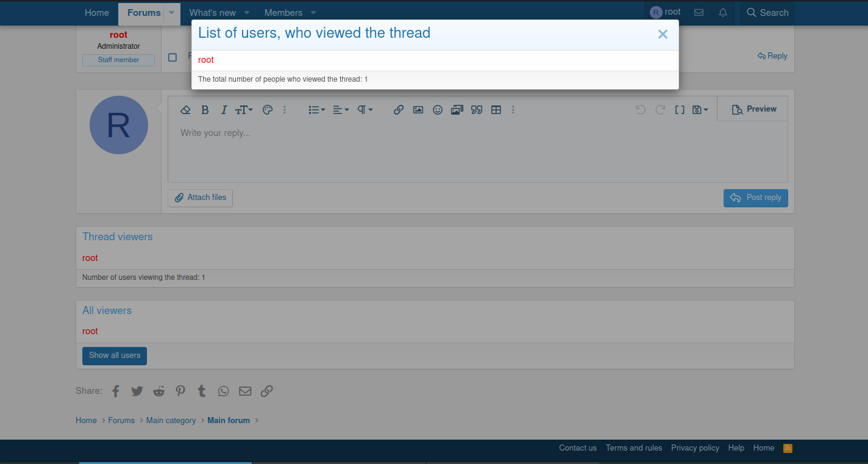Toggle bold text formatting
The image size is (868, 464).
point(205,110)
